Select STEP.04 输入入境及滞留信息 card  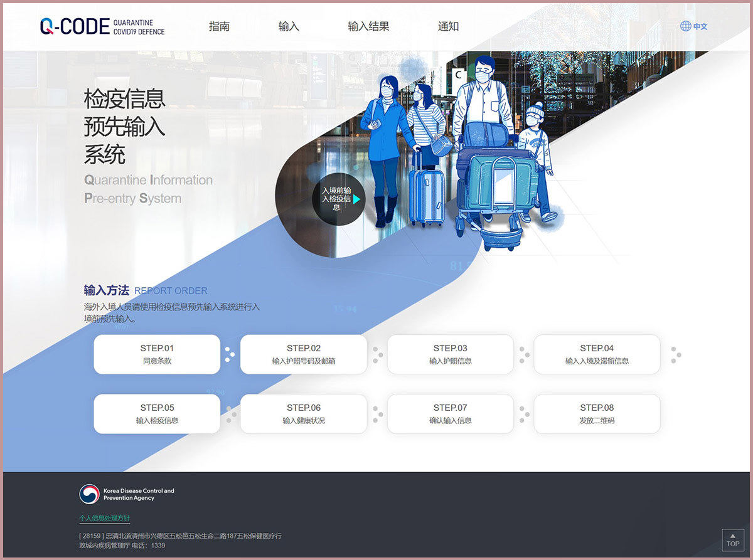pyautogui.click(x=597, y=354)
